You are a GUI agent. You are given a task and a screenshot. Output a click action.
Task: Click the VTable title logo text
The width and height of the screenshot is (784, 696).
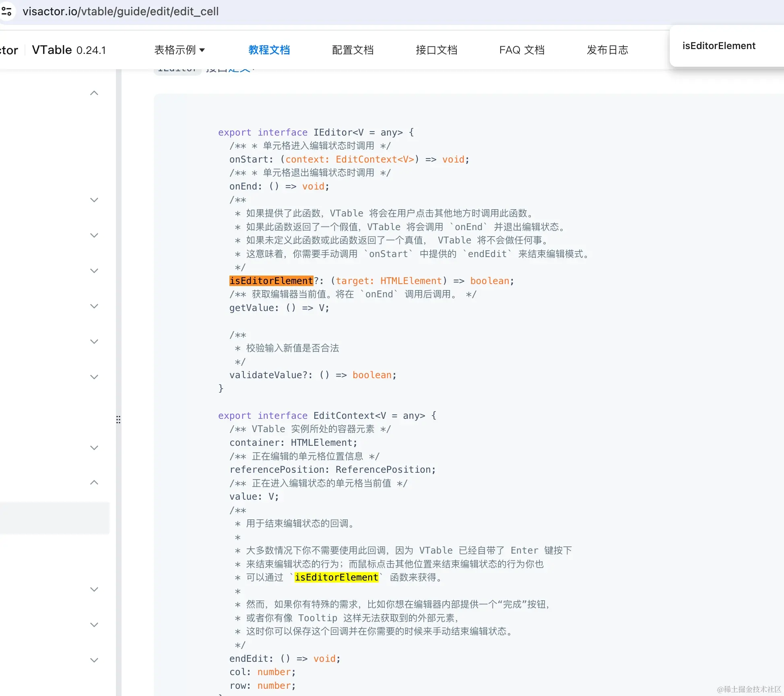52,50
